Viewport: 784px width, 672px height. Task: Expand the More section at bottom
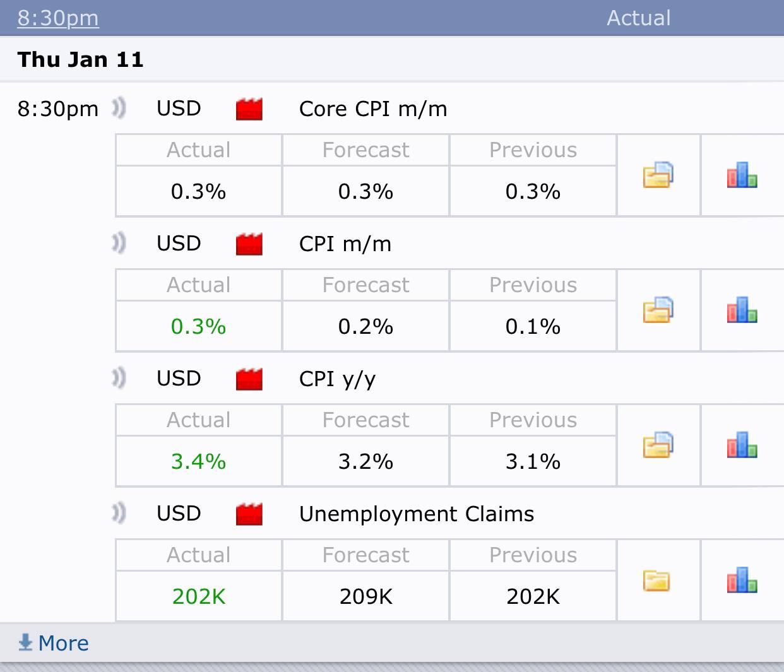tap(54, 643)
